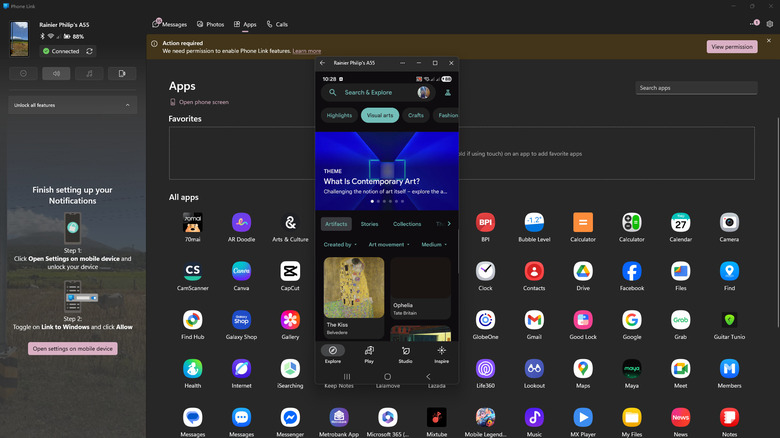
Task: Toggle audio player music button
Action: (89, 74)
